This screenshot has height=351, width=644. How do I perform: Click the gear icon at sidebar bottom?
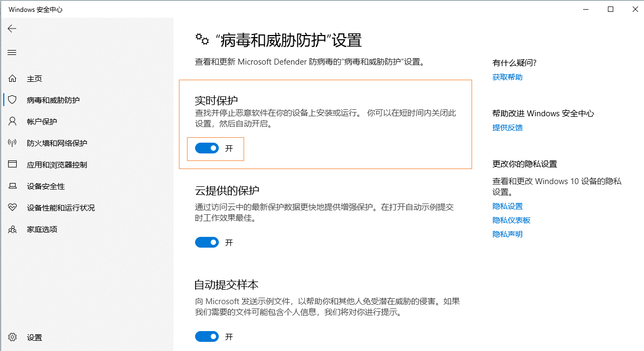[12, 337]
